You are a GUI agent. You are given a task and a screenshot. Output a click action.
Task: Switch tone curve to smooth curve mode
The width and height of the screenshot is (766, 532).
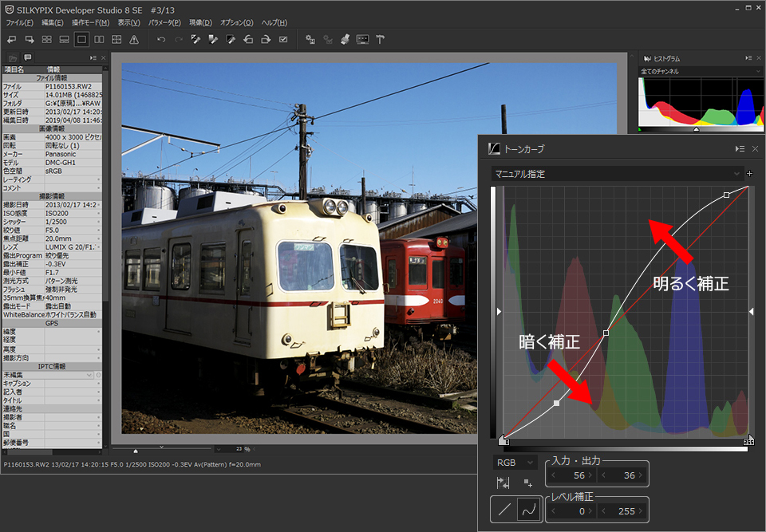click(527, 510)
